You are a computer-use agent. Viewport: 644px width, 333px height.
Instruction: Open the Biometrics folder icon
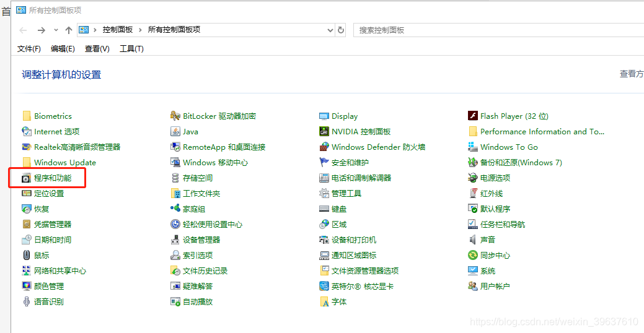27,116
